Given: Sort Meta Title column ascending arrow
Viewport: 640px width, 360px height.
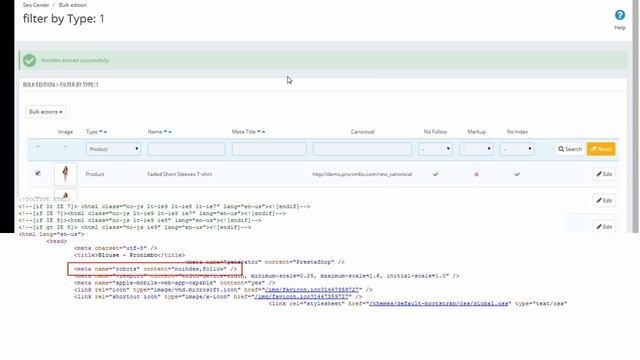Looking at the screenshot, I should [x=263, y=132].
